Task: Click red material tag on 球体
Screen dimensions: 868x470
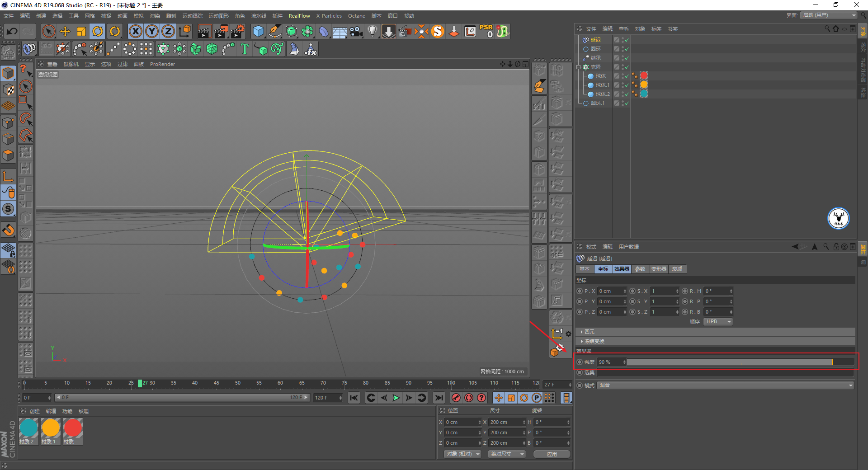Action: pos(644,75)
